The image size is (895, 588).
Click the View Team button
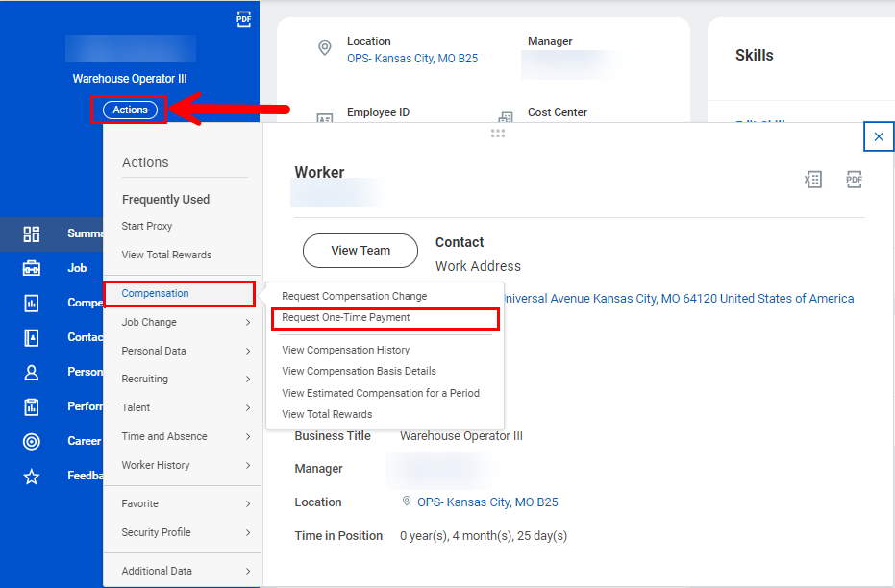pos(360,250)
